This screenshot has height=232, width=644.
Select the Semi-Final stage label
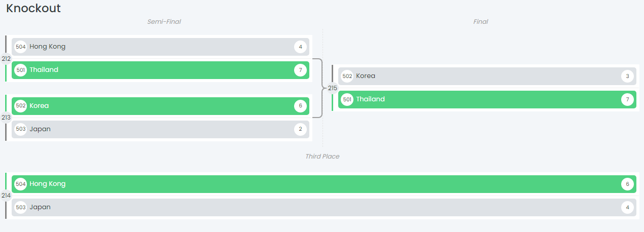click(x=164, y=22)
